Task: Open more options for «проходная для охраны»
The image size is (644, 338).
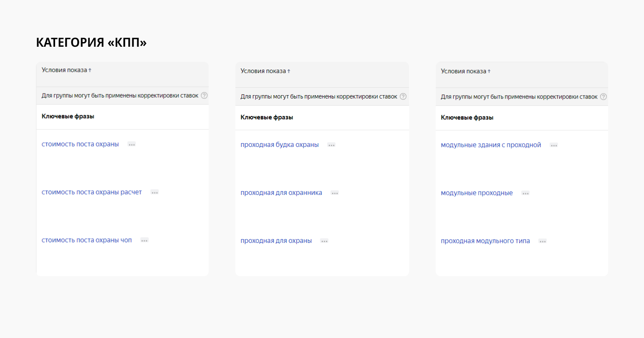Action: pyautogui.click(x=324, y=241)
